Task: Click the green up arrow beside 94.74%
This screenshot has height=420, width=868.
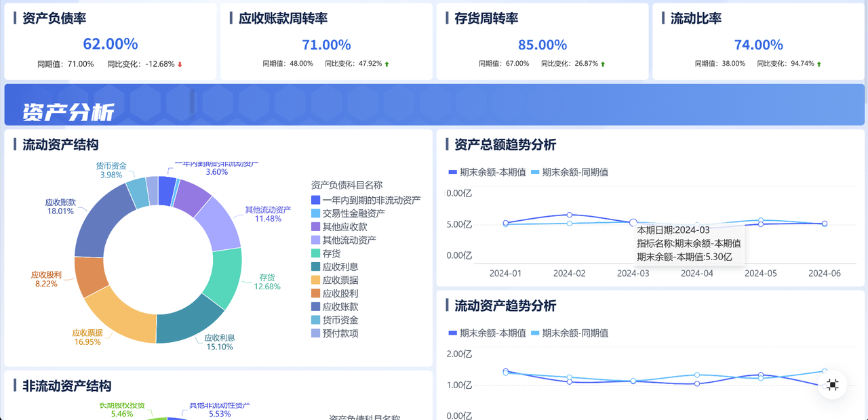Action: [819, 64]
